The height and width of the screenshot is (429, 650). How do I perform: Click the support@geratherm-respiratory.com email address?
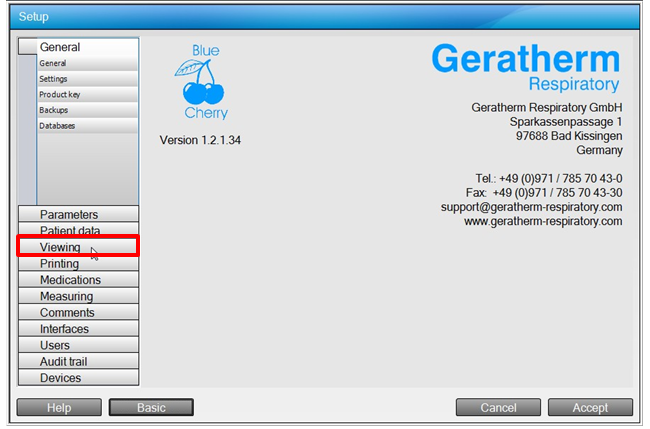(531, 207)
